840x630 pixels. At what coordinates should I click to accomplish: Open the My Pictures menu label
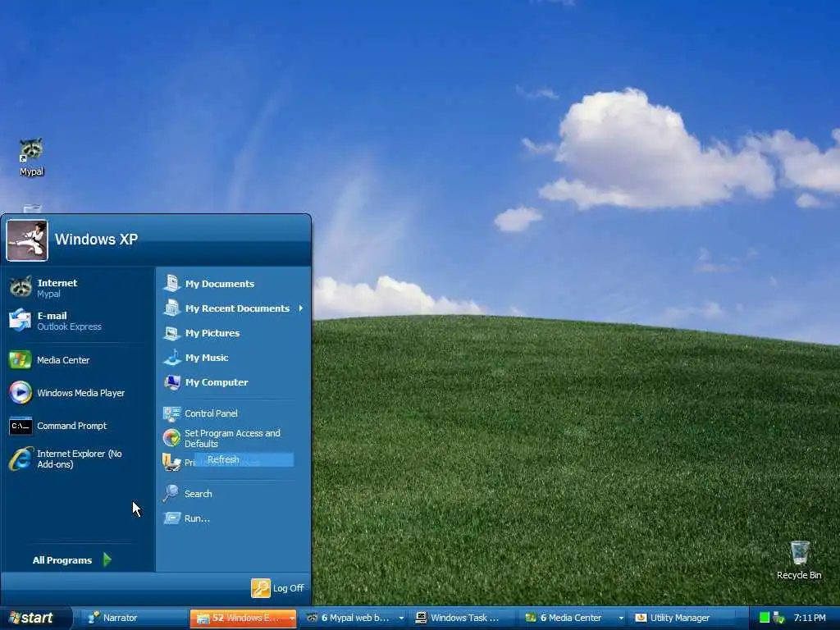coord(212,333)
